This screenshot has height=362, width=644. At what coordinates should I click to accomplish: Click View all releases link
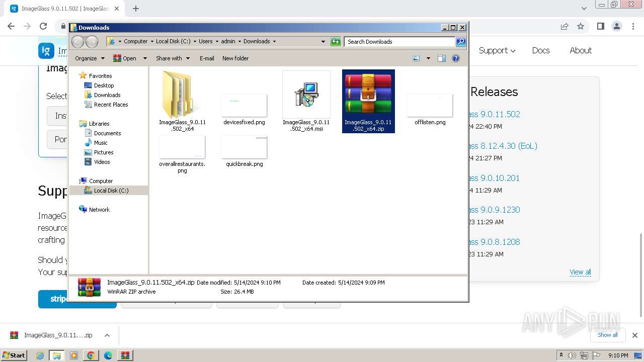[x=580, y=272]
